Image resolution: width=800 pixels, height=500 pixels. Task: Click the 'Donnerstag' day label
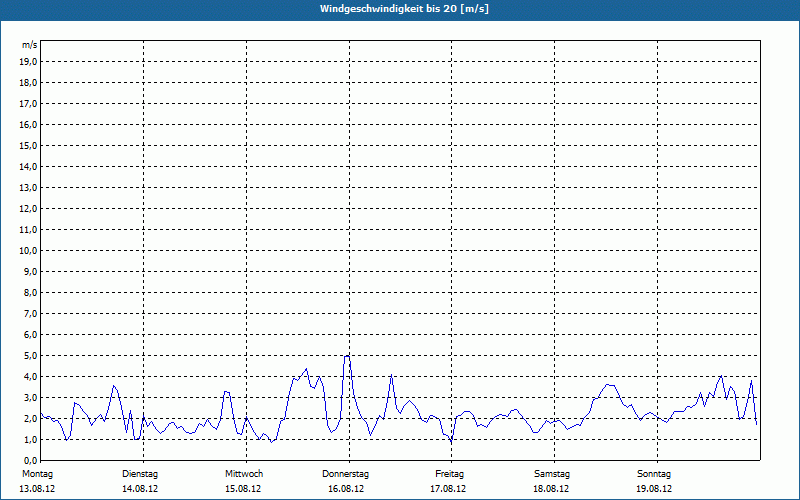(345, 474)
